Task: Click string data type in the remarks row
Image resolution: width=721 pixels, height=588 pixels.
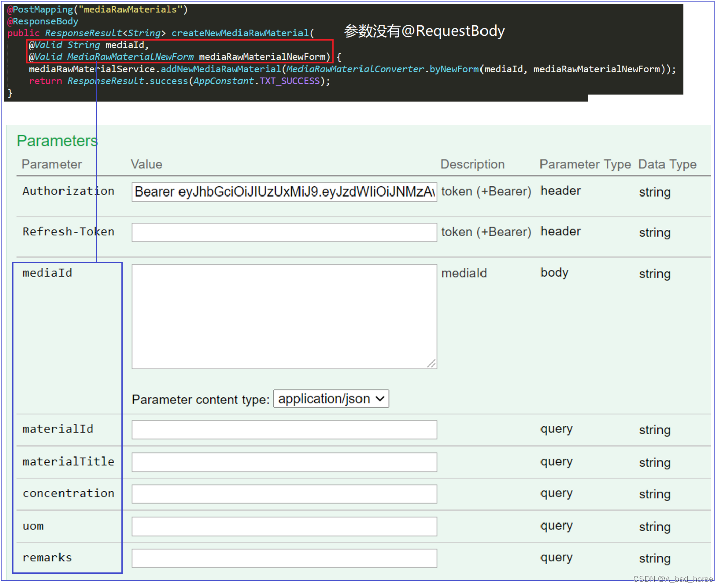Action: click(x=654, y=559)
